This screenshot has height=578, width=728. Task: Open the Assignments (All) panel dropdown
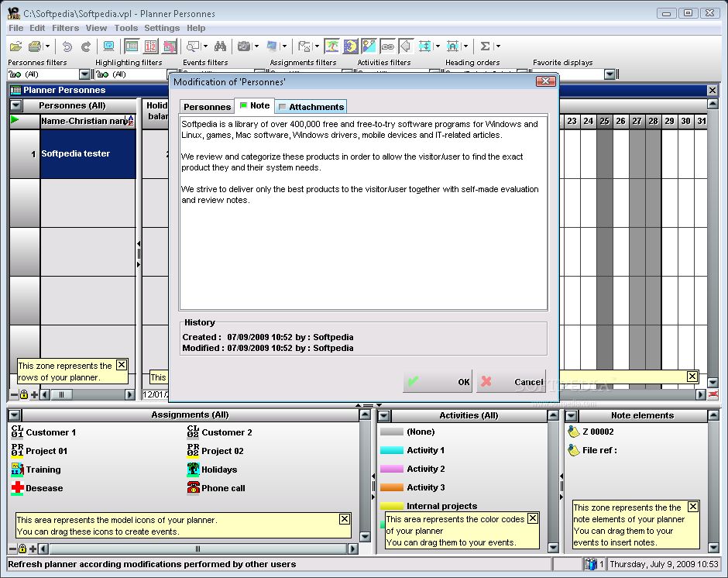coord(15,415)
